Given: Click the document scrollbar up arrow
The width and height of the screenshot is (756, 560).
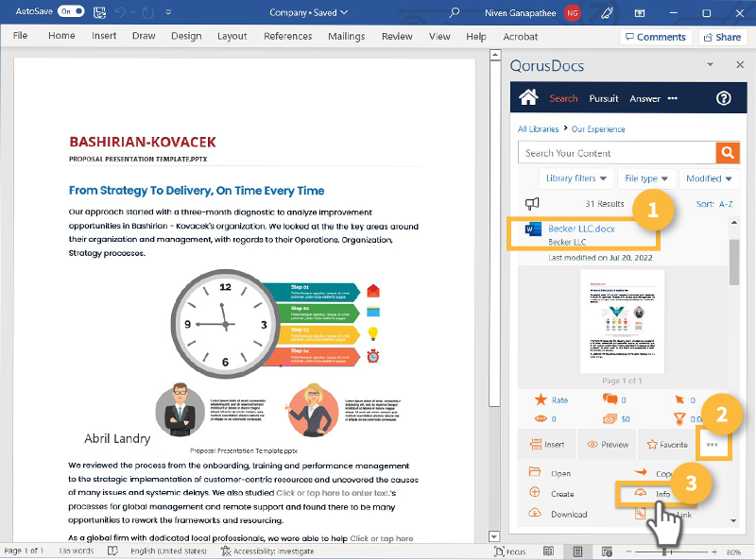Looking at the screenshot, I should point(494,55).
